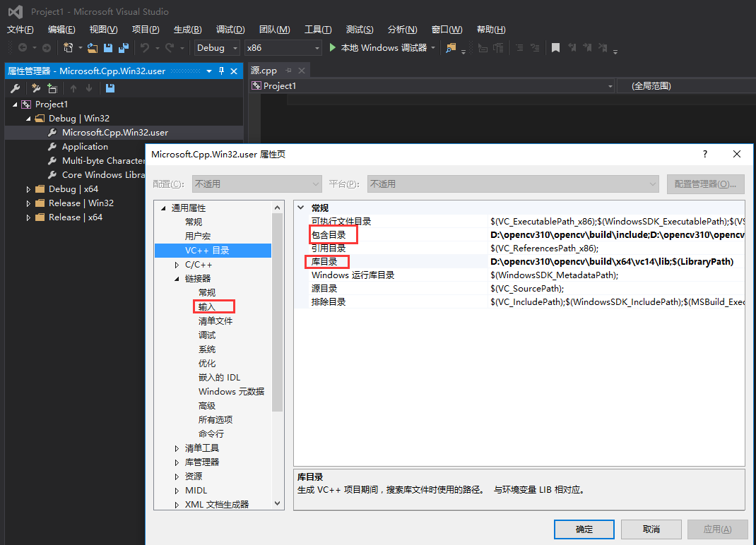Open 属性管理器 window options dropdown arrow
Image resolution: width=756 pixels, height=545 pixels.
pyautogui.click(x=209, y=71)
